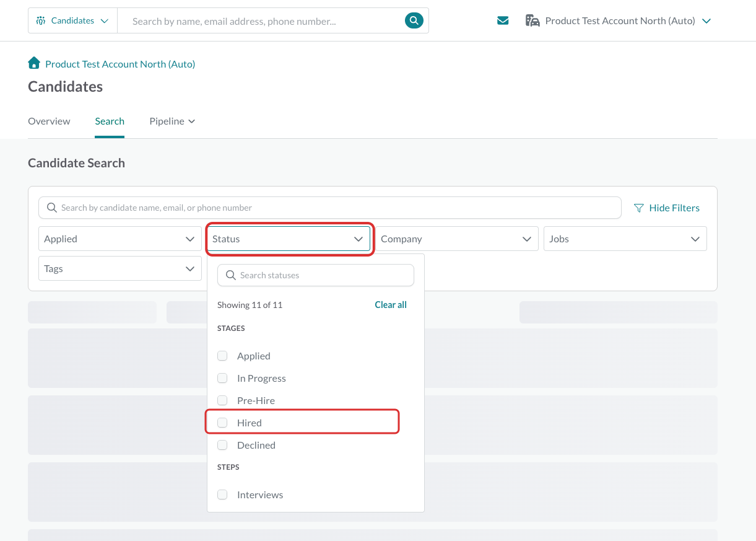The width and height of the screenshot is (756, 541).
Task: Expand the account switcher chevron
Action: pos(706,21)
